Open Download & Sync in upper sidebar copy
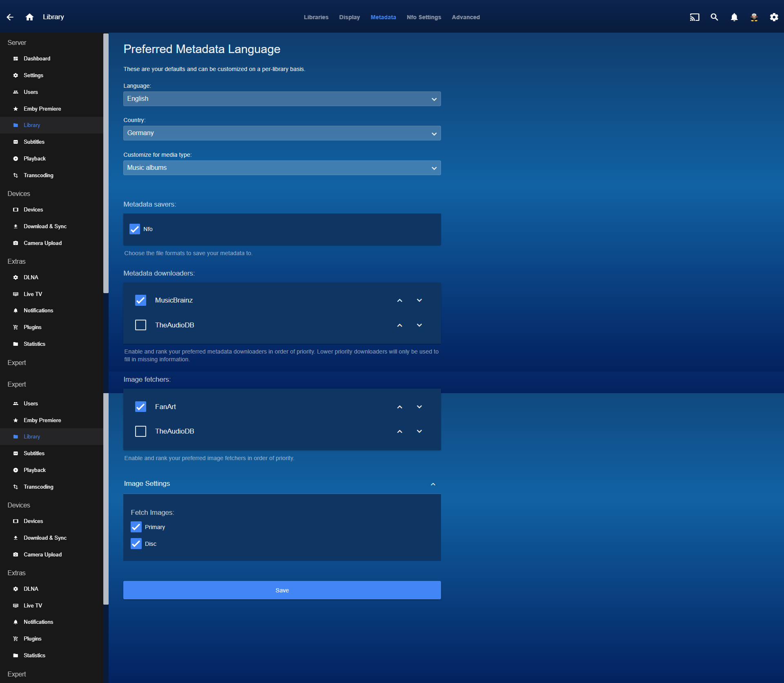This screenshot has width=784, height=683. pyautogui.click(x=51, y=227)
